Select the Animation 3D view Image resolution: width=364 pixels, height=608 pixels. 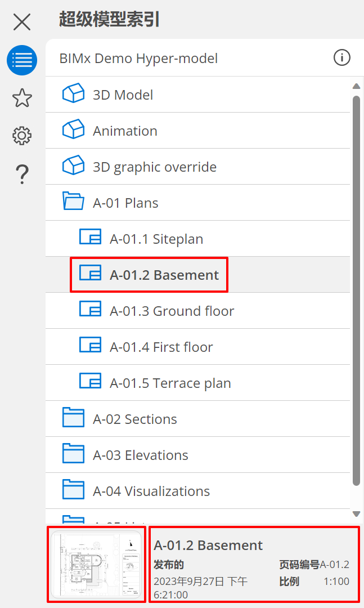point(125,131)
